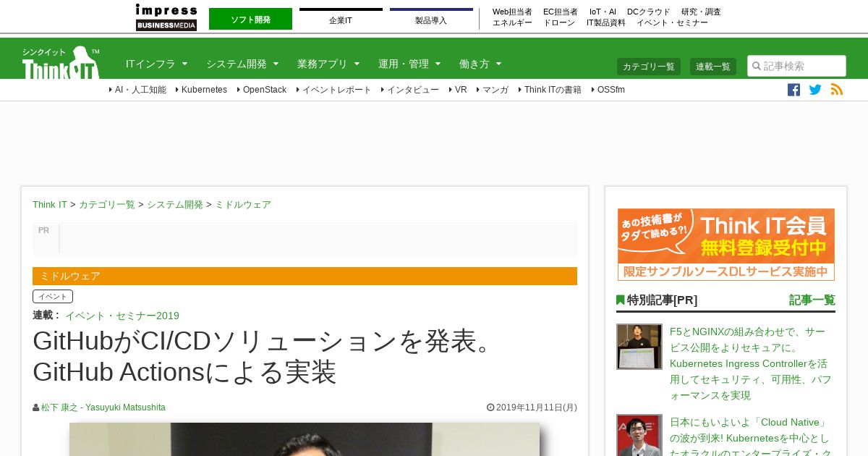This screenshot has width=868, height=456.
Task: Click the カテゴリ一覧 breadcrumb link
Action: [107, 205]
